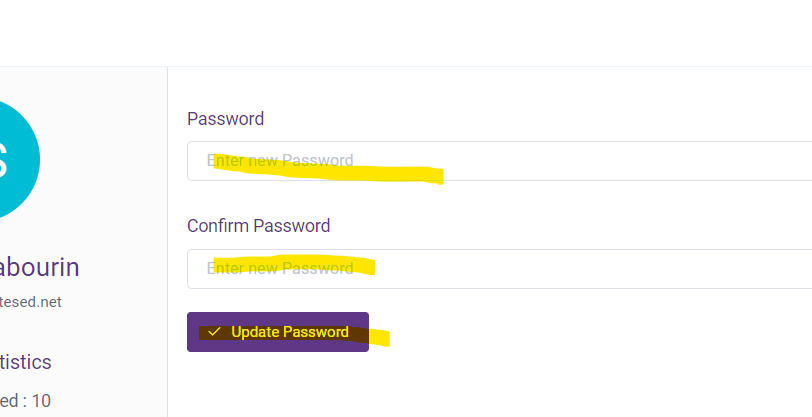Click "Enter new Password" placeholder under Password
The width and height of the screenshot is (812, 417).
point(280,161)
